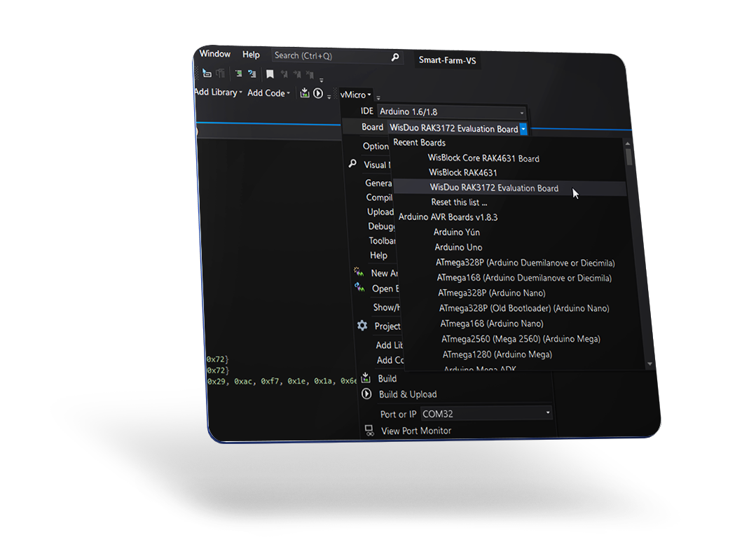Open toolbar overflow next to vMicro
Viewport: 756px width, 556px height.
tap(378, 98)
